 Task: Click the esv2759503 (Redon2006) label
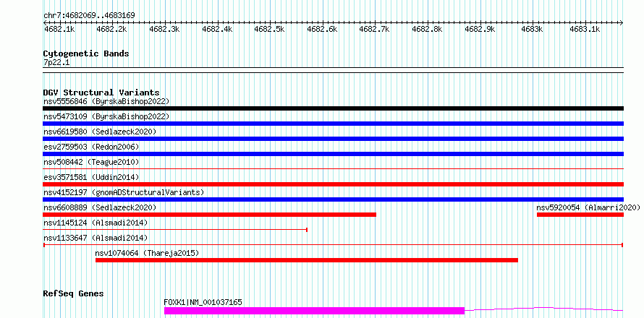click(91, 147)
